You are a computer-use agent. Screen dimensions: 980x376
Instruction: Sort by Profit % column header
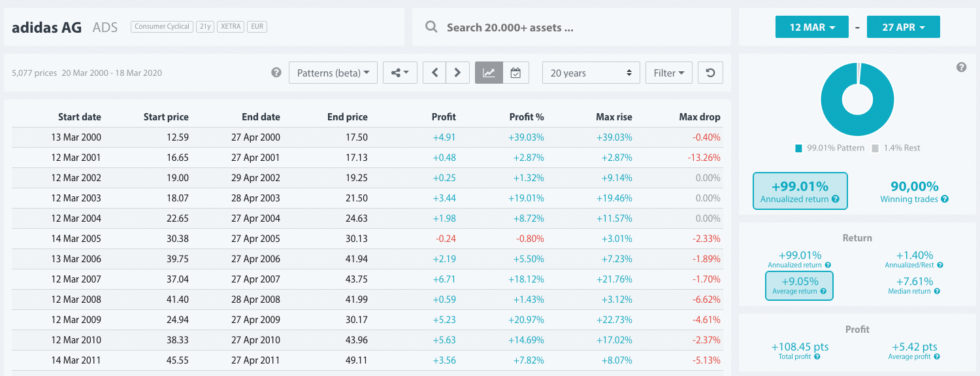point(527,117)
